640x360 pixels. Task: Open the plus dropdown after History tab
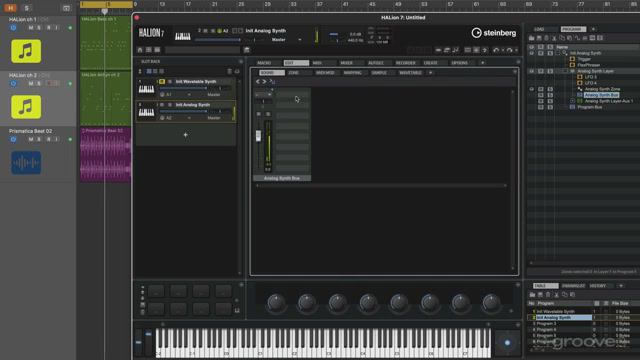tap(621, 286)
